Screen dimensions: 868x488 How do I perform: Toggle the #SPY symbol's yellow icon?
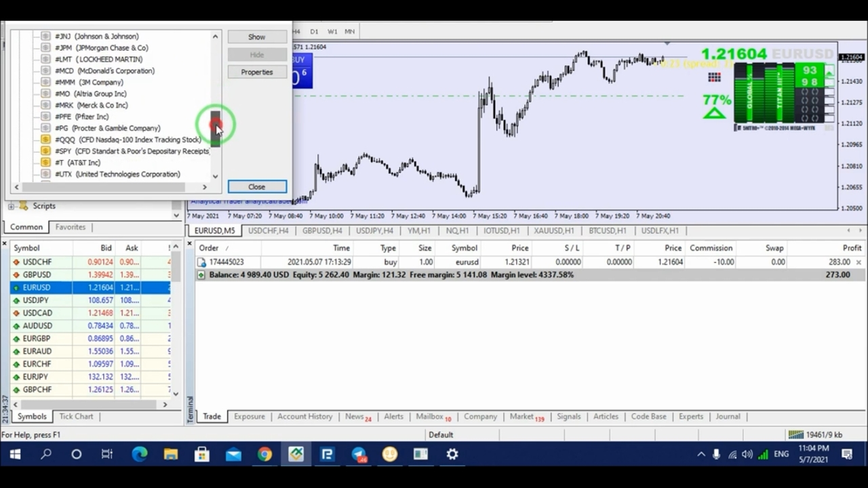click(x=45, y=151)
